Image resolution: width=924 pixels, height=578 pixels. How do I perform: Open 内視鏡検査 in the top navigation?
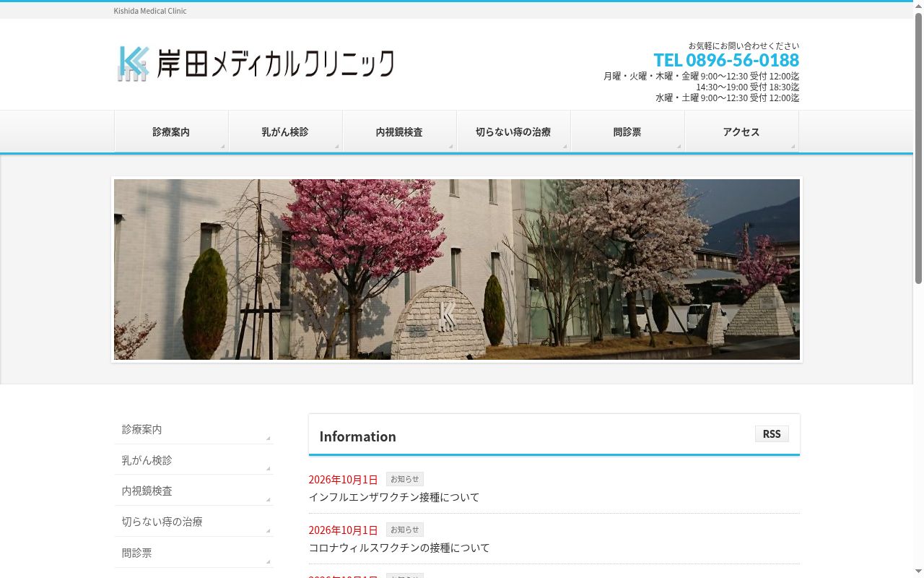[x=399, y=131]
